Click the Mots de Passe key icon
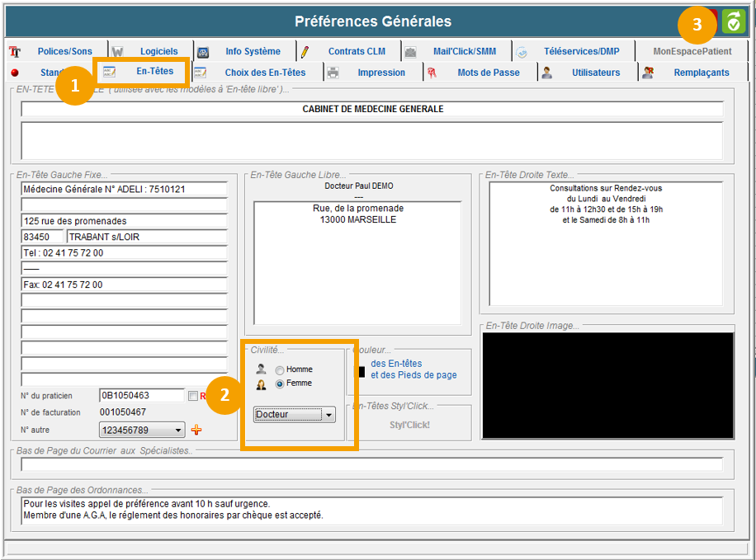 click(432, 73)
